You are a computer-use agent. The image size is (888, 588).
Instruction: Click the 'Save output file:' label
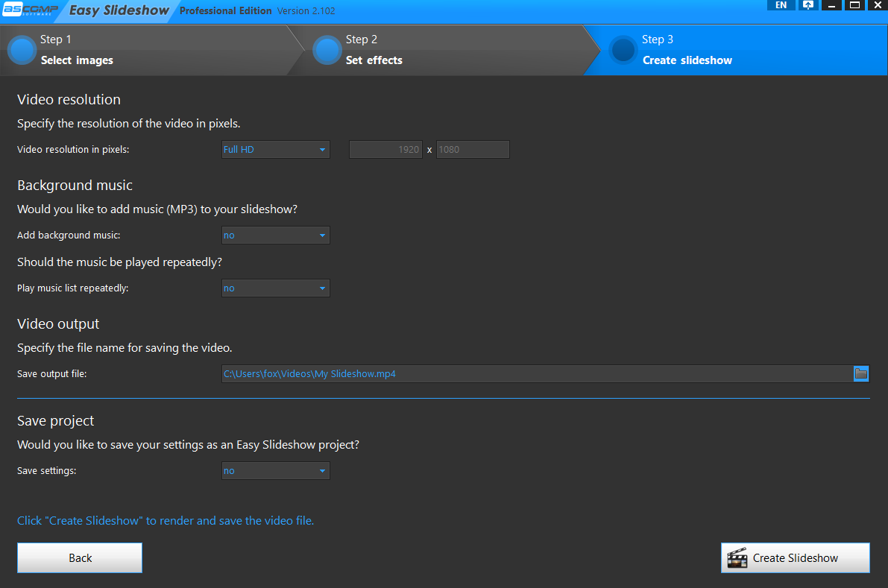pos(51,373)
